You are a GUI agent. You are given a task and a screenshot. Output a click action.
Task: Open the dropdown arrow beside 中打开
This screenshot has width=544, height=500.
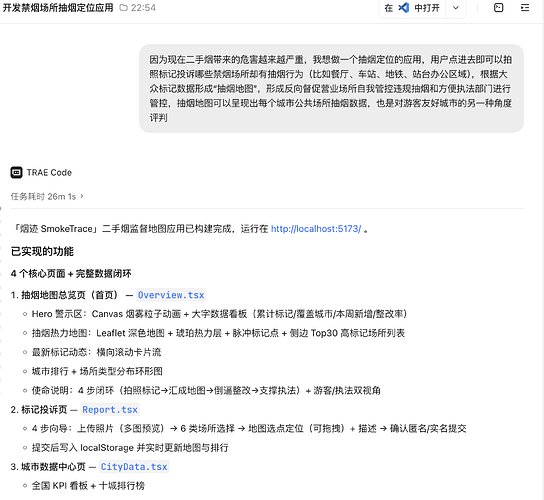(456, 8)
